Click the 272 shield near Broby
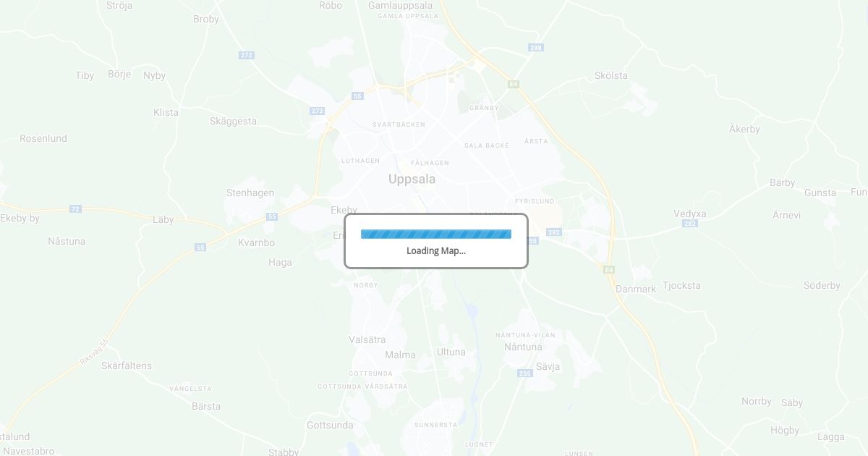 247,55
